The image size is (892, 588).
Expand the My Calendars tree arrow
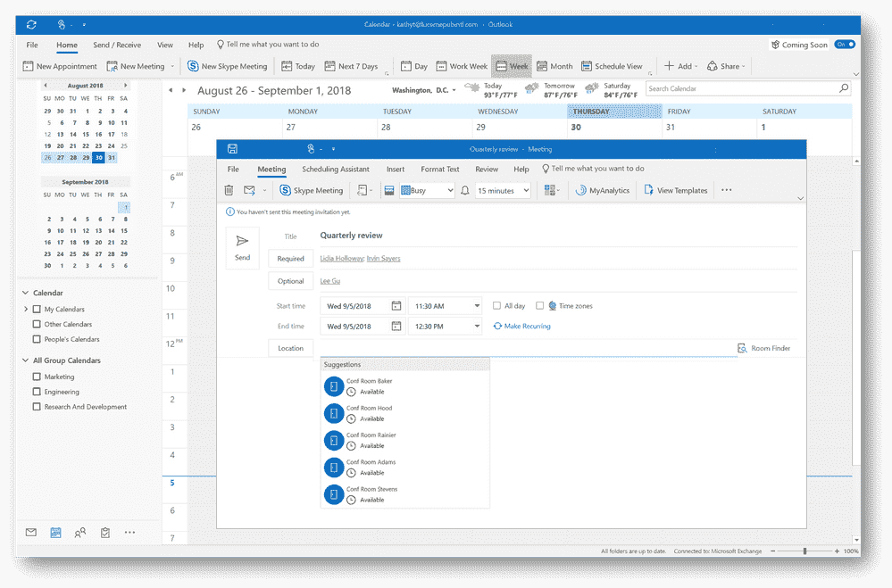click(x=26, y=310)
